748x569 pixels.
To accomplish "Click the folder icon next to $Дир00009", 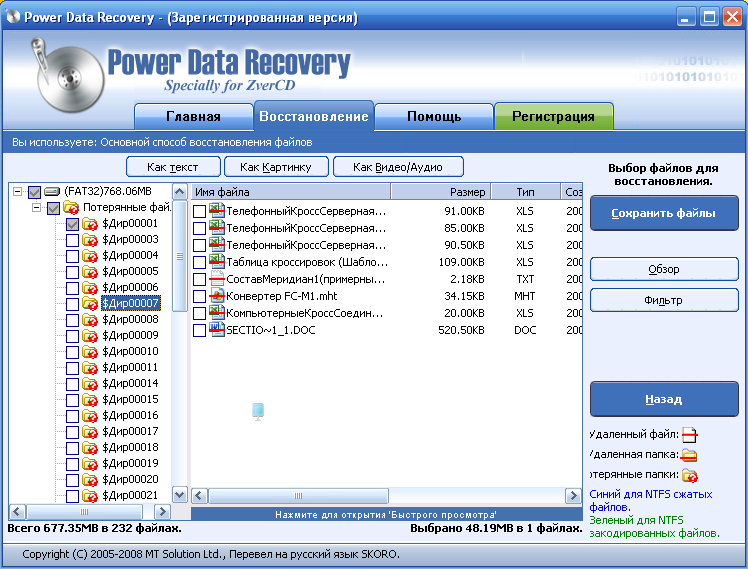I will point(90,336).
